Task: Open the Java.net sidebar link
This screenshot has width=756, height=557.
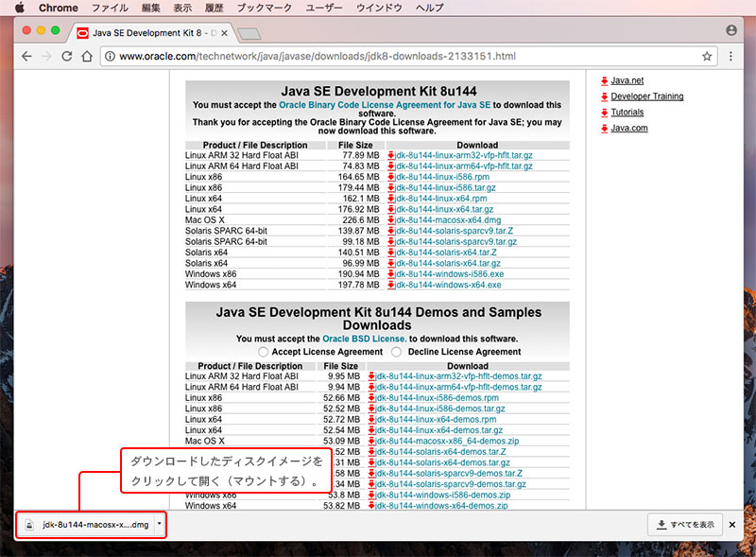Action: pos(627,80)
